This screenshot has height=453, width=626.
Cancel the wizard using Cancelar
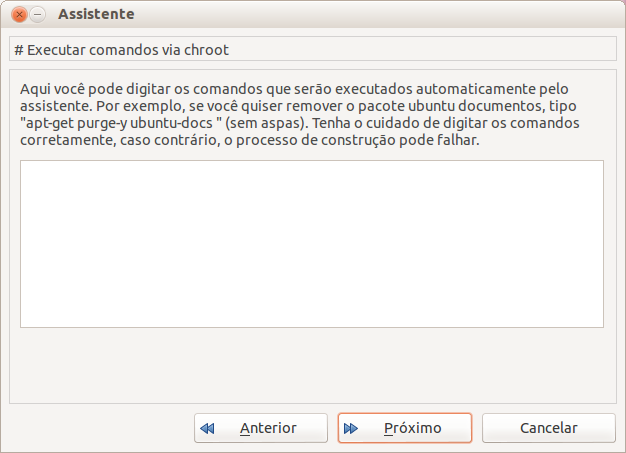coord(549,428)
